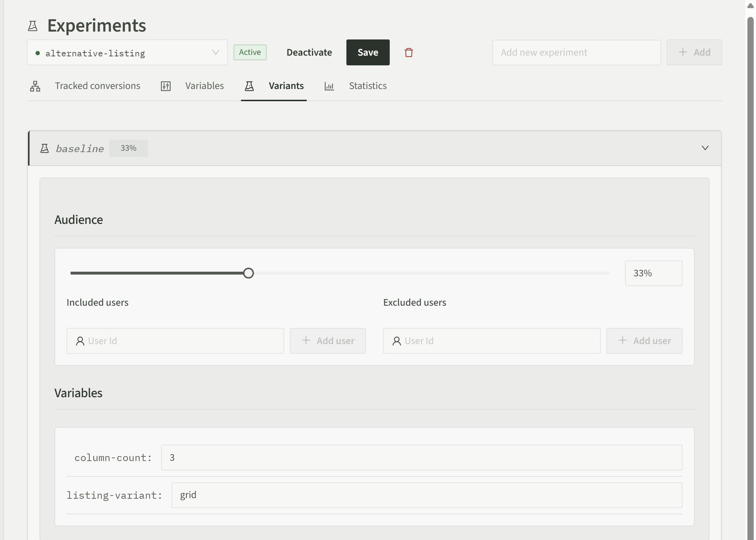The image size is (756, 540).
Task: Click the Experiments flask icon in header
Action: tap(33, 26)
